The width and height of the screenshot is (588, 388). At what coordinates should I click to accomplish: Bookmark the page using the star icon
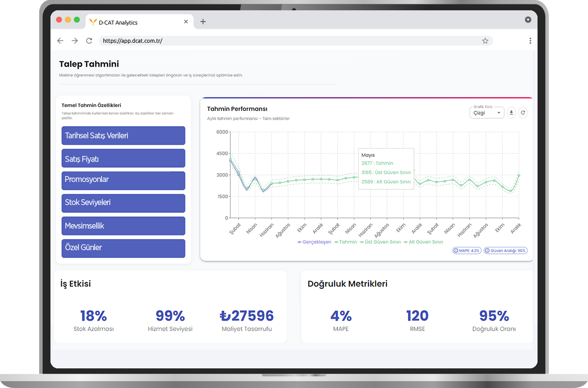(x=485, y=41)
